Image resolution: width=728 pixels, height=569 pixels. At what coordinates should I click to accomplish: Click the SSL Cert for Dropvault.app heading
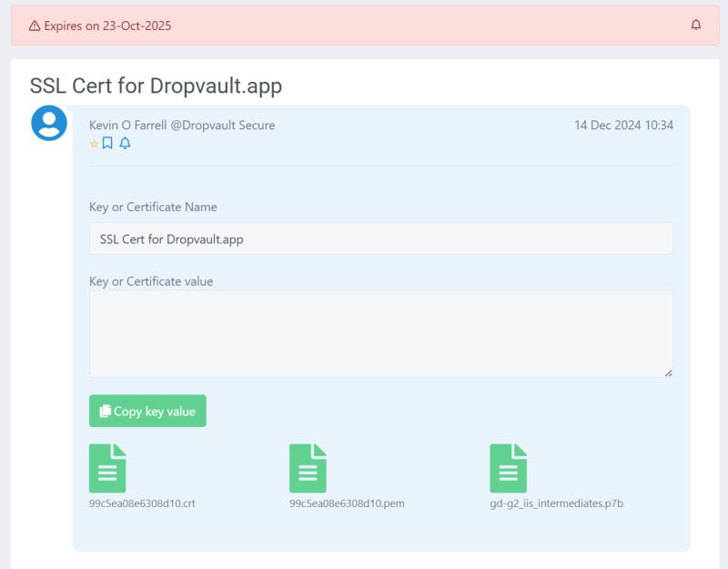pyautogui.click(x=156, y=86)
